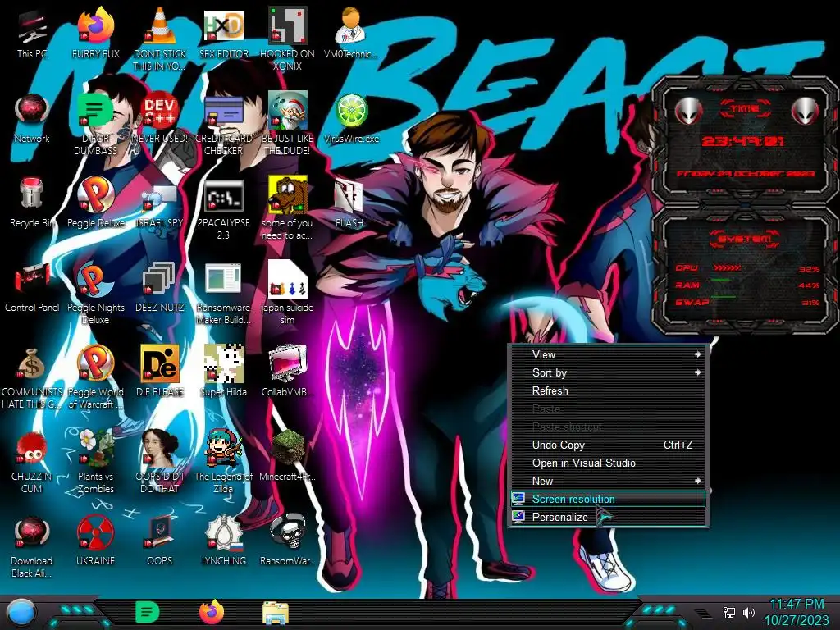Click the SYSTEM header on the widget
This screenshot has width=840, height=630.
pyautogui.click(x=744, y=239)
